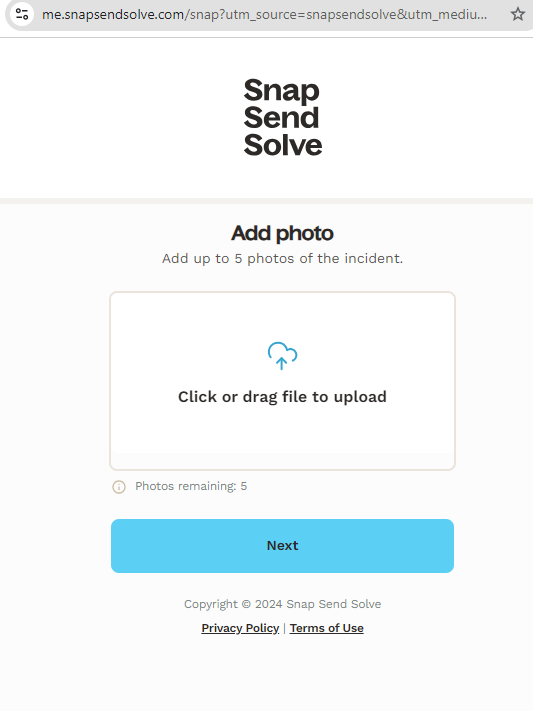Click the Snap Send Solve logo
533x711 pixels.
(282, 117)
